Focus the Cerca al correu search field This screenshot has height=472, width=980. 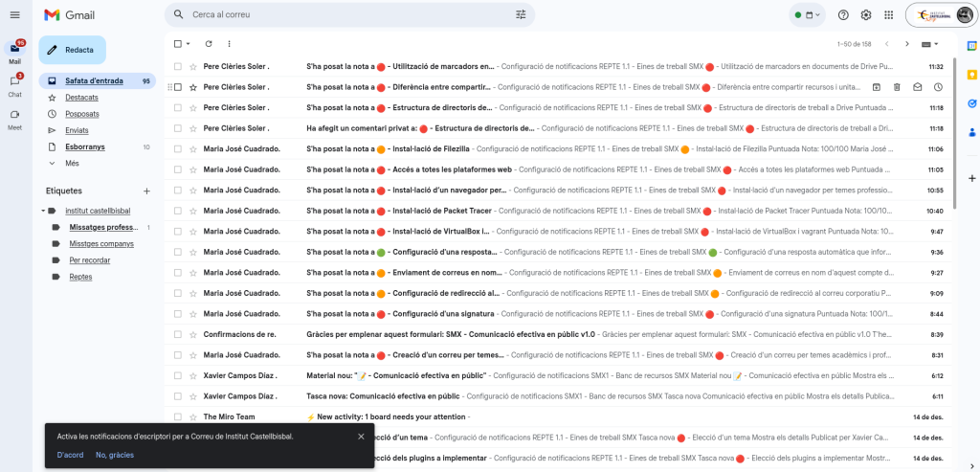click(350, 14)
